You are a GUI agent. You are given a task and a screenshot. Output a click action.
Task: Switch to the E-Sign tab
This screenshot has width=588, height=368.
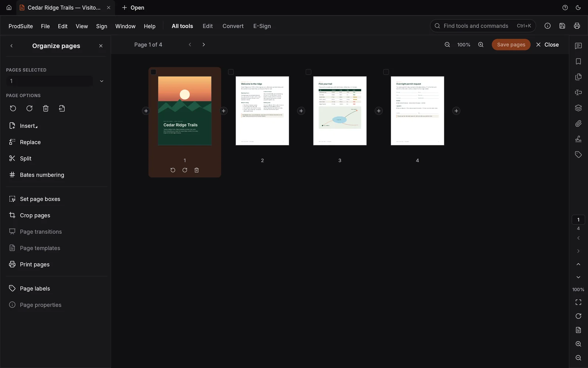[x=262, y=26]
